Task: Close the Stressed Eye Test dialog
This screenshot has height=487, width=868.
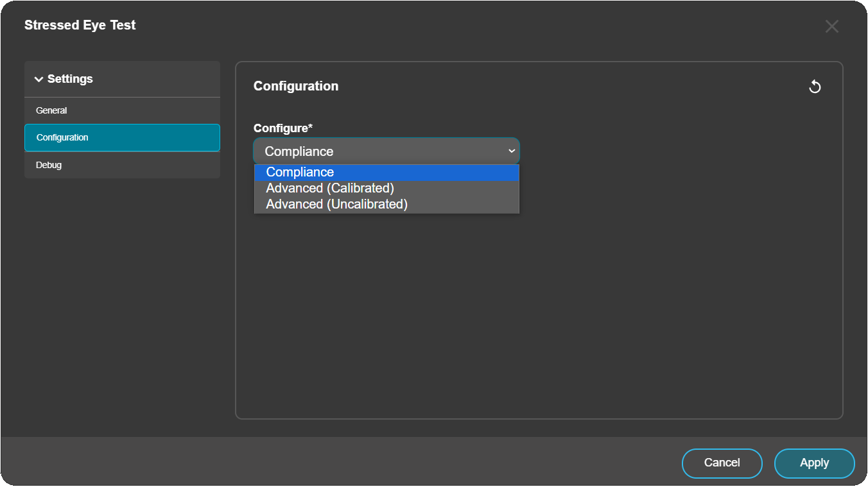Action: (x=831, y=26)
